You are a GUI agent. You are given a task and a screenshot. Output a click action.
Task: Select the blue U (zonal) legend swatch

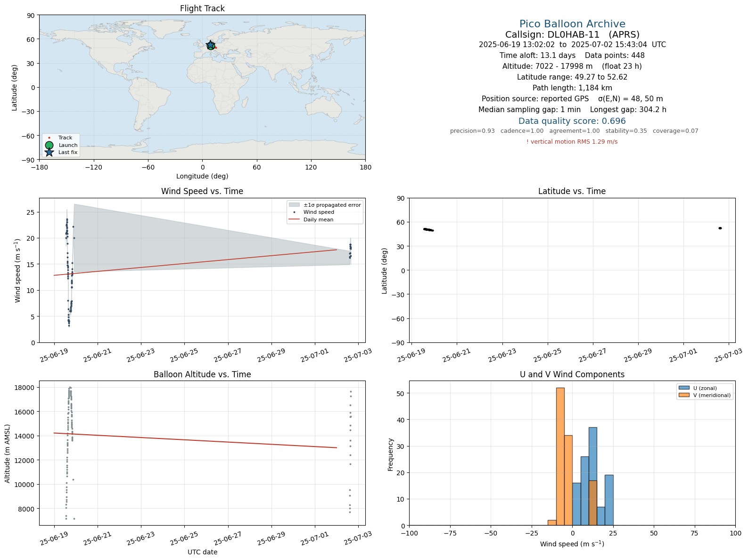coord(684,388)
